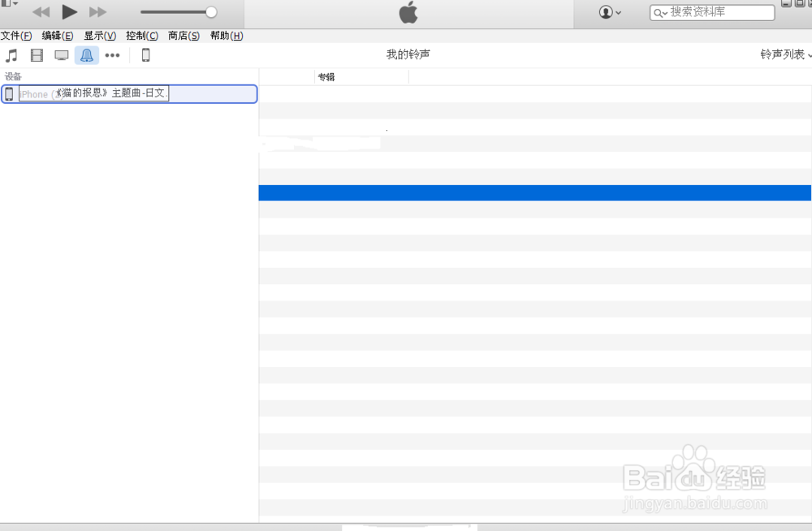Viewport: 812px width, 531px height.
Task: Click the 我的铃声 heading
Action: pos(408,54)
